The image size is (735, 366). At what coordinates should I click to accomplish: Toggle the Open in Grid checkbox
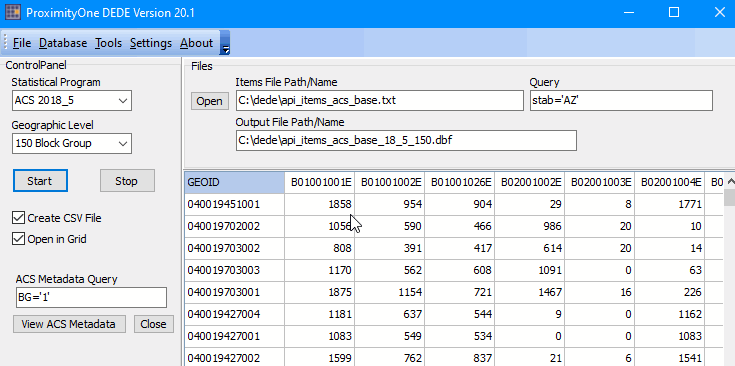pos(18,239)
